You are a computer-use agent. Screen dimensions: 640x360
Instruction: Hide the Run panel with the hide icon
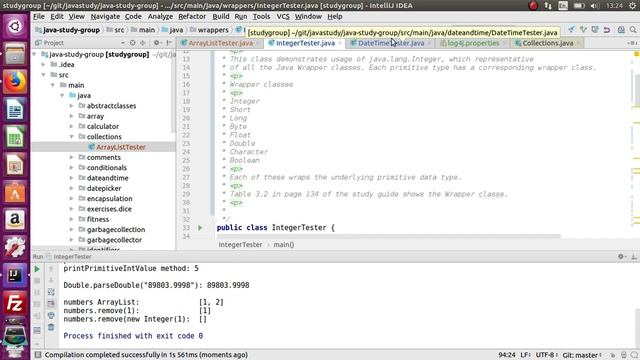[634, 256]
